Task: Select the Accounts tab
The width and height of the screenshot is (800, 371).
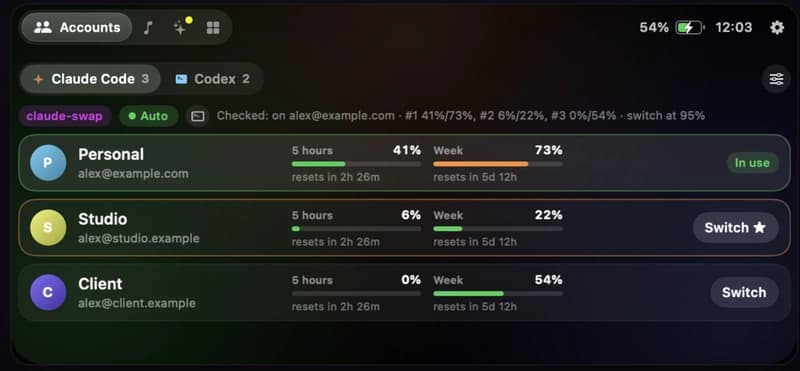Action: (x=77, y=28)
